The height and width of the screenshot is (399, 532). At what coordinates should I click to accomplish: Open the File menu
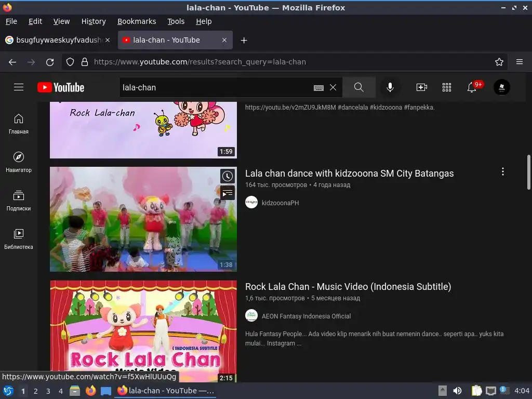coord(11,21)
